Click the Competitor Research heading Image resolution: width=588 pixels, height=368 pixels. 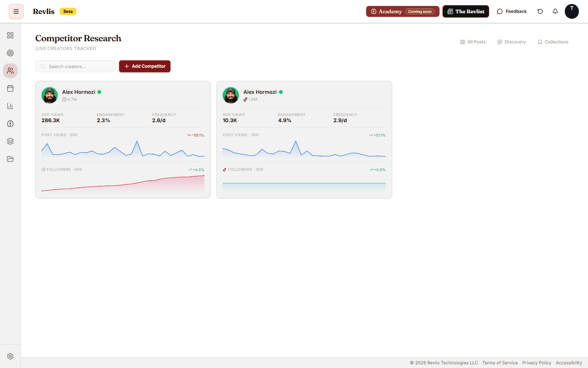tap(78, 38)
